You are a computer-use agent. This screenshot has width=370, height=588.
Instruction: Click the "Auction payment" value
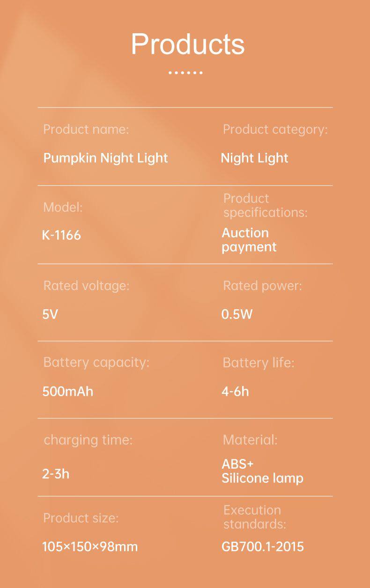(x=249, y=240)
